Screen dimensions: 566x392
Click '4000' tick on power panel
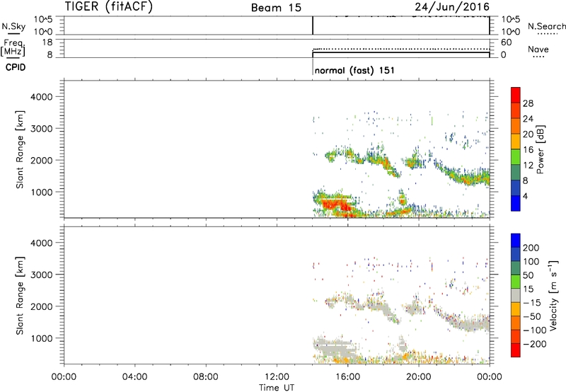(41, 97)
